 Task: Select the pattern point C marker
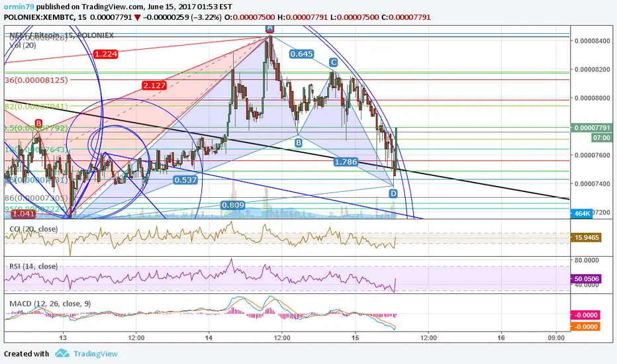pos(333,62)
